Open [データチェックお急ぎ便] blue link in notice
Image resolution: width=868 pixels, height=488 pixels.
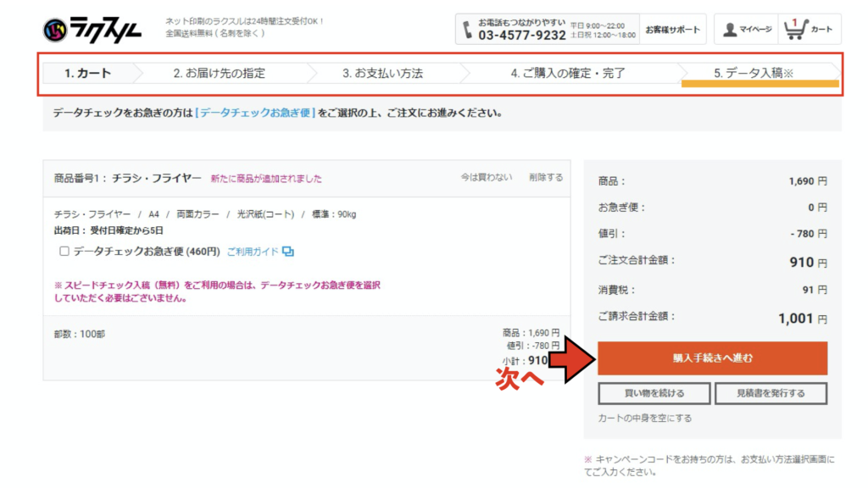click(255, 113)
